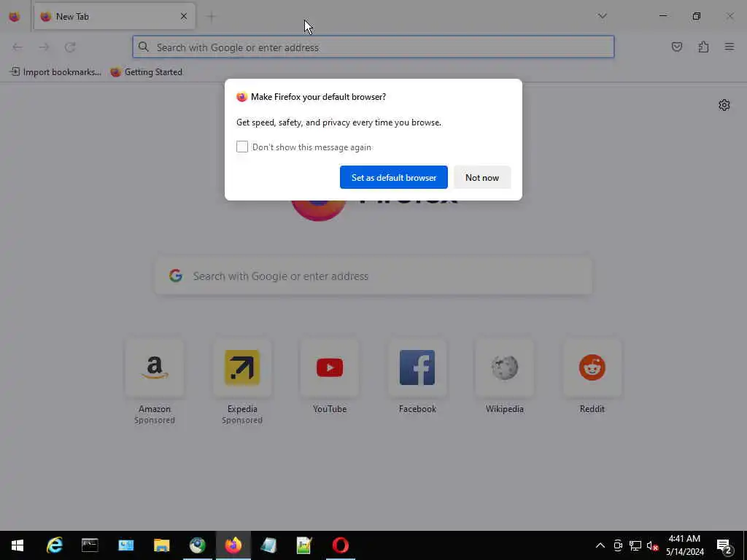Open a new tab with plus button

tap(211, 17)
